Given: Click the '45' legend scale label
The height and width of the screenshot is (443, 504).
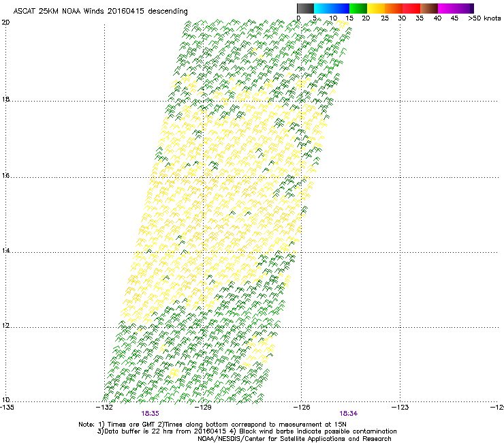Looking at the screenshot, I should tap(454, 18).
